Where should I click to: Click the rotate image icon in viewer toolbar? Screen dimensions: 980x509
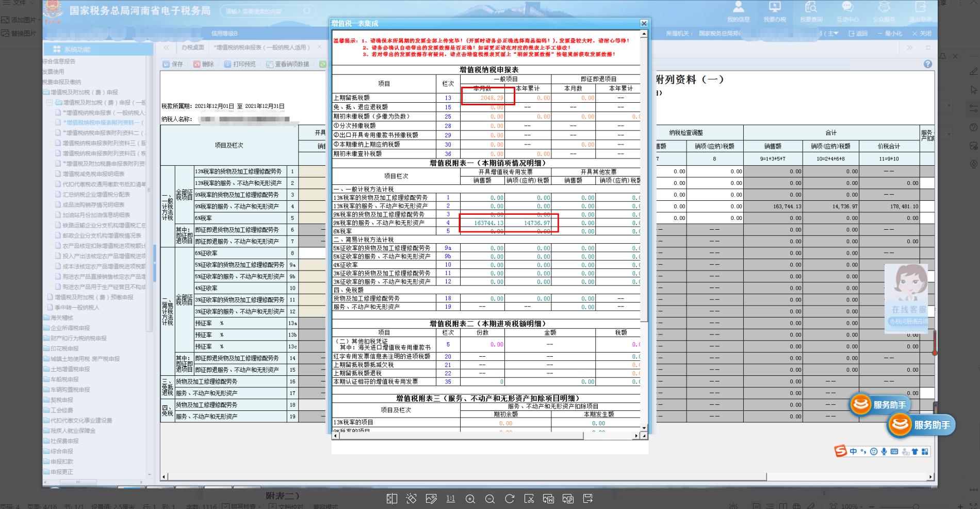[510, 499]
